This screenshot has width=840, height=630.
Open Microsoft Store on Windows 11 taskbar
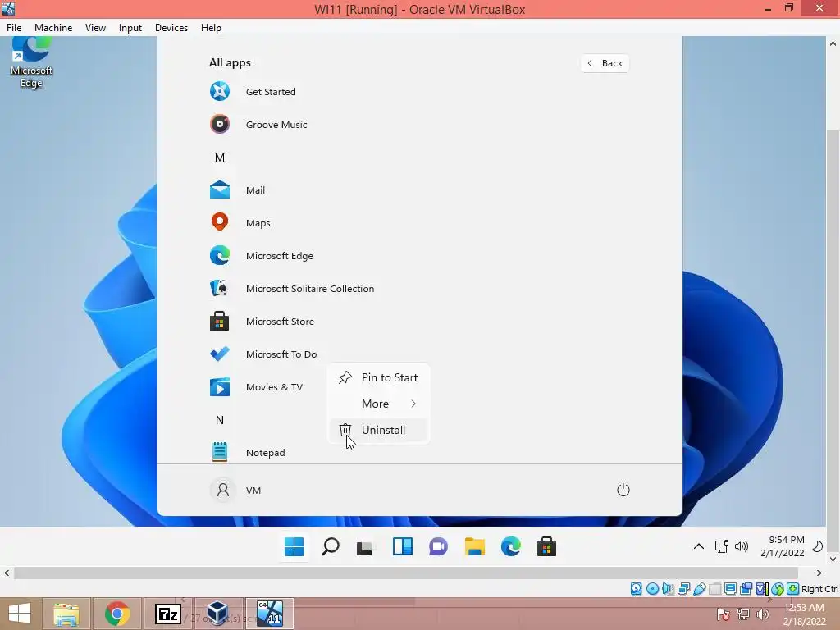tap(546, 547)
